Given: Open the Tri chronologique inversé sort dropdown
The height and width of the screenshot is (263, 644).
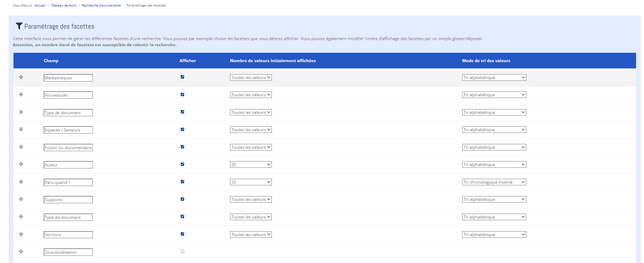Looking at the screenshot, I should (x=494, y=182).
